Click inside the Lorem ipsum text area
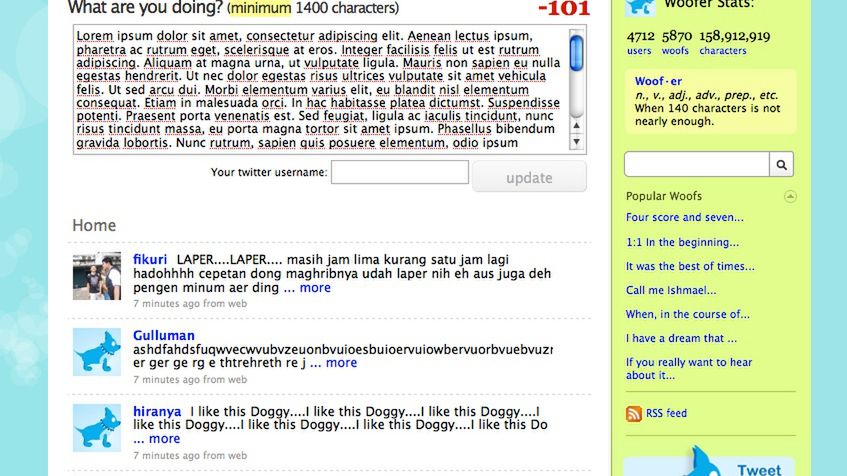This screenshot has height=476, width=847. [321, 89]
